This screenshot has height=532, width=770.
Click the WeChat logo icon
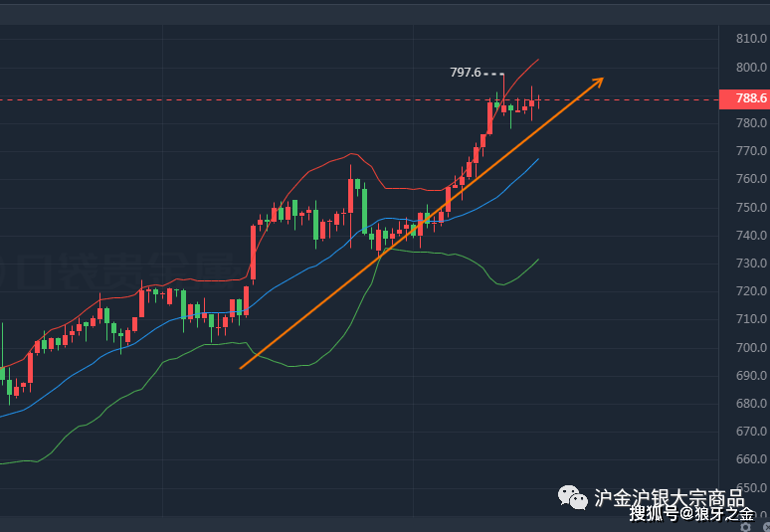click(x=573, y=497)
